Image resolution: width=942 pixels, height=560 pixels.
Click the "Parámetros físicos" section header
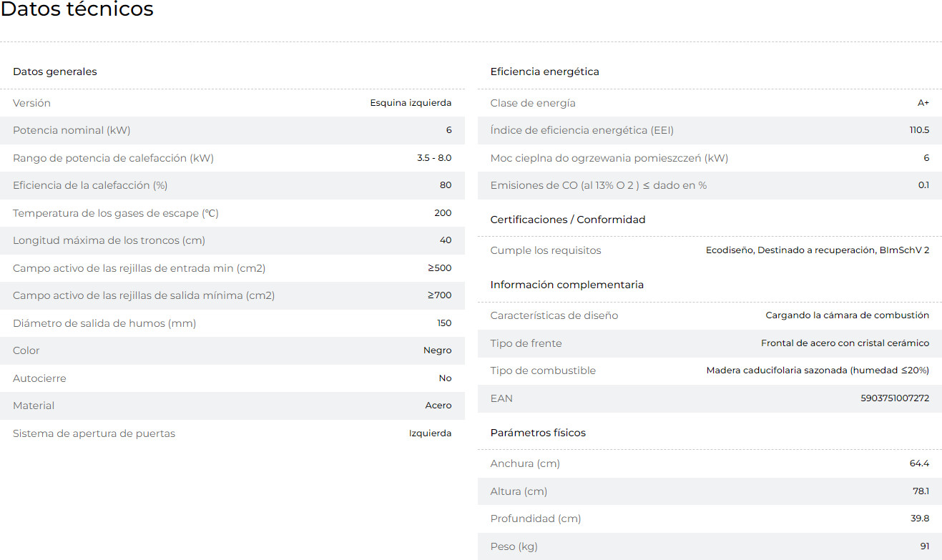(x=538, y=433)
